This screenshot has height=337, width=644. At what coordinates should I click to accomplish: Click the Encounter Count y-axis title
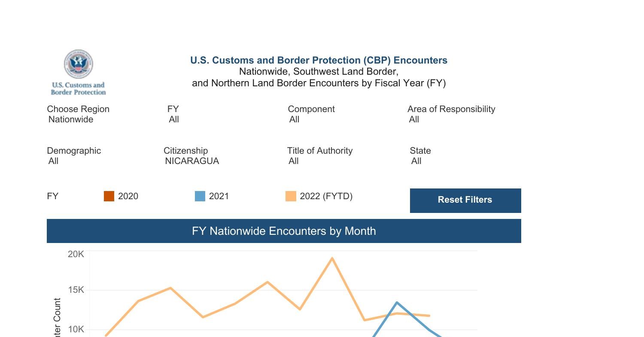coord(58,318)
